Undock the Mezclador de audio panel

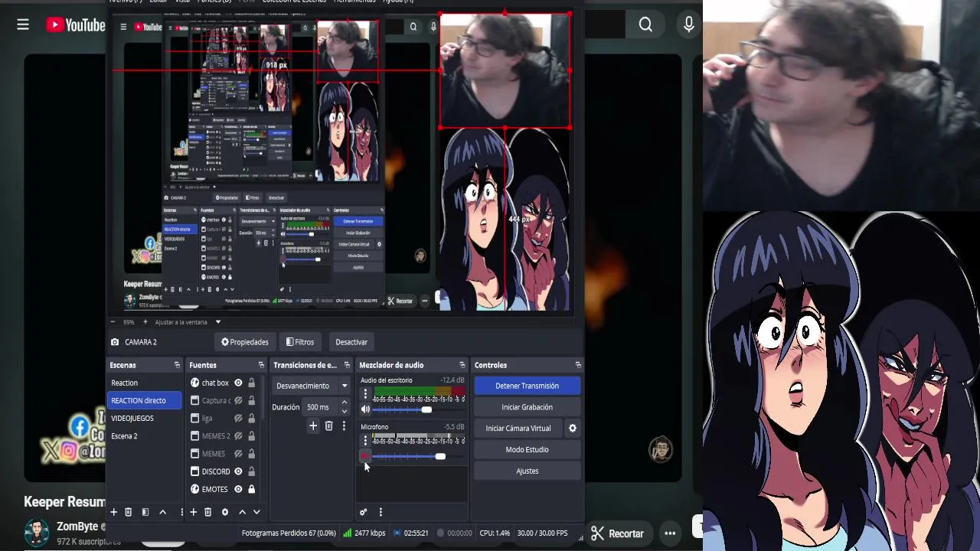[462, 365]
